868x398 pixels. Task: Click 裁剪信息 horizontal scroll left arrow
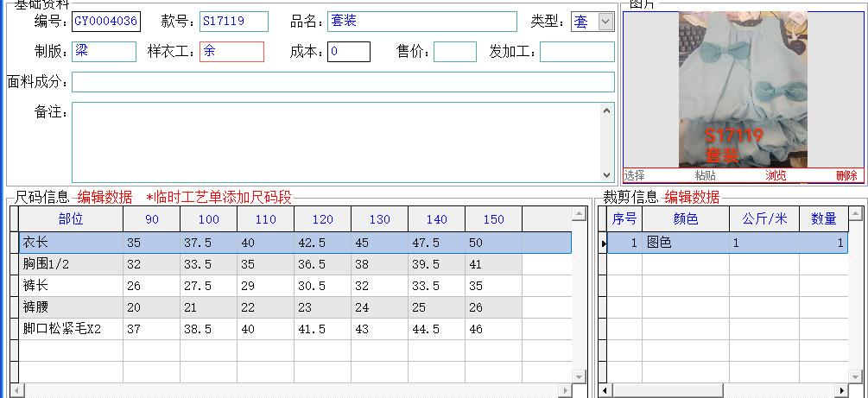coord(605,391)
